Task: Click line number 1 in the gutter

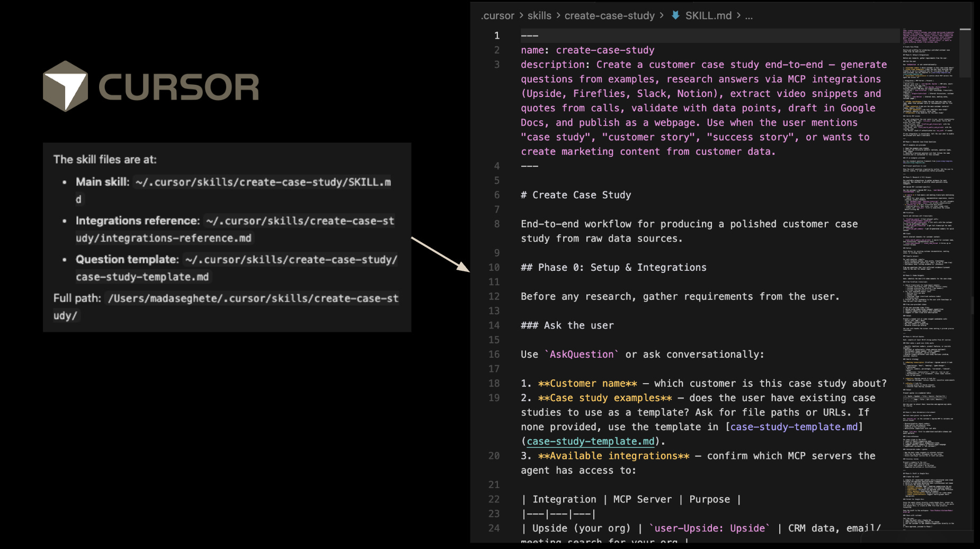Action: pos(497,36)
